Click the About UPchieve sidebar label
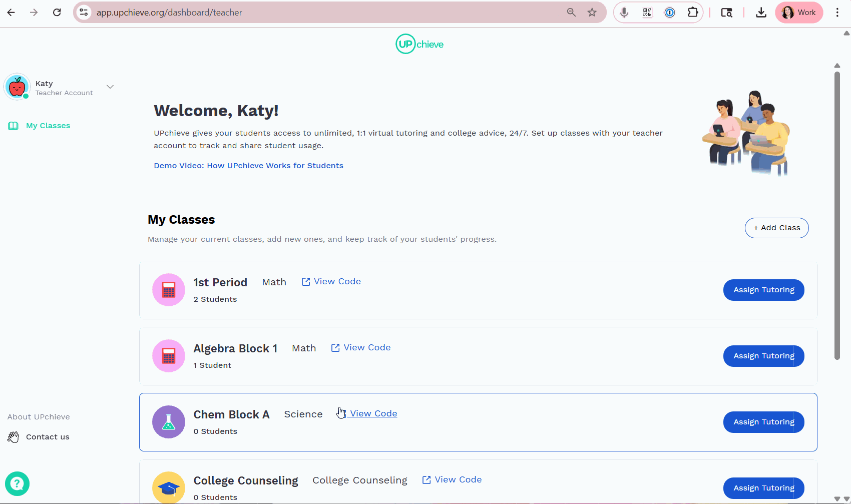Viewport: 851px width, 504px height. point(39,417)
